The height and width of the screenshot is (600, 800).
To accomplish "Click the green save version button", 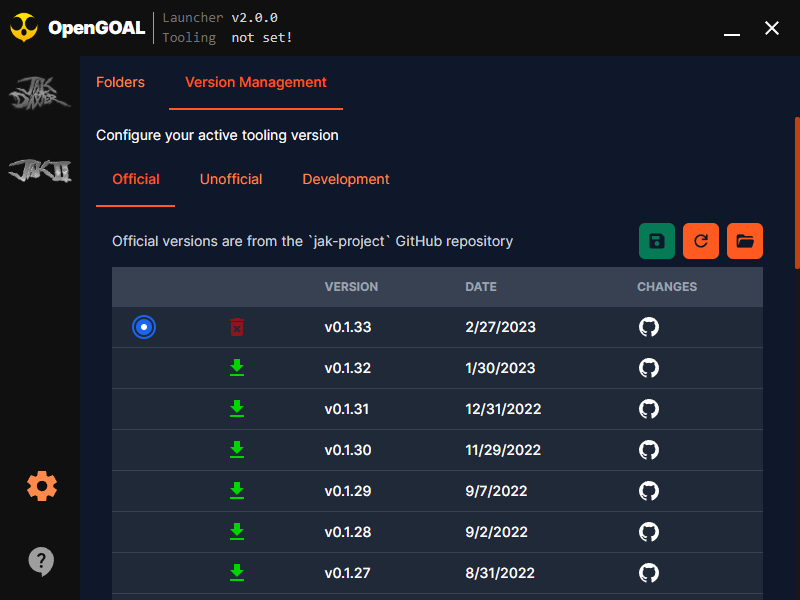I will tap(657, 241).
